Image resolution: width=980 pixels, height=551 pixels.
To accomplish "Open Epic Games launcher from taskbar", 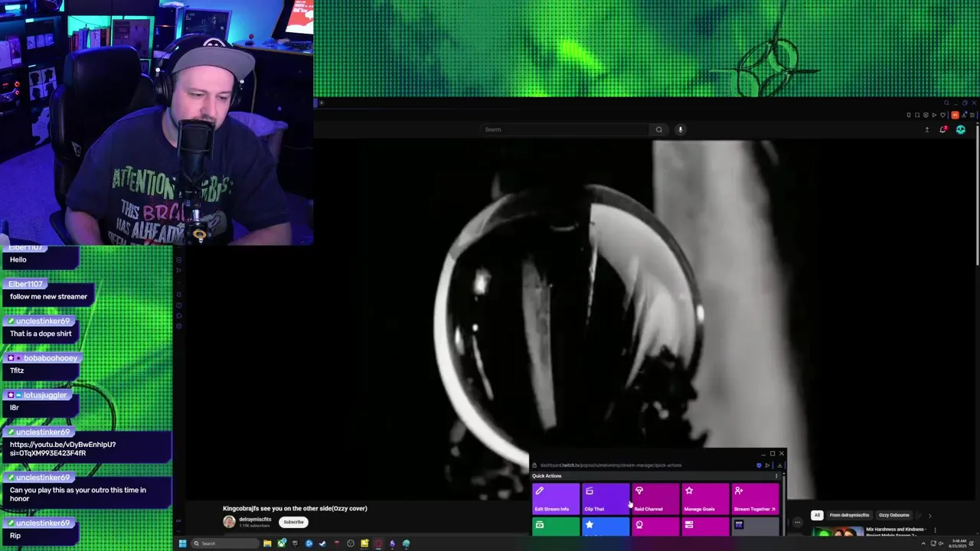I will pyautogui.click(x=295, y=543).
